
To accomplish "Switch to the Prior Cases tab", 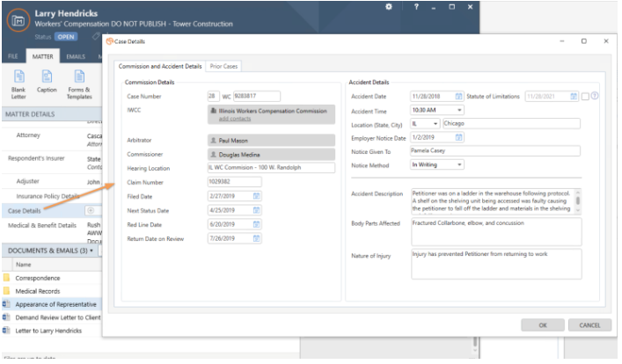I will (x=223, y=66).
